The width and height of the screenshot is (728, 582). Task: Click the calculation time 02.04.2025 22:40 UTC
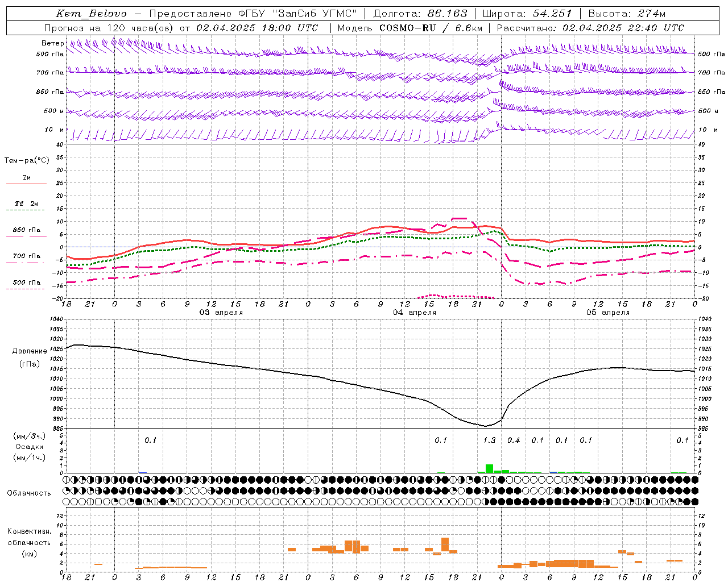[x=623, y=28]
